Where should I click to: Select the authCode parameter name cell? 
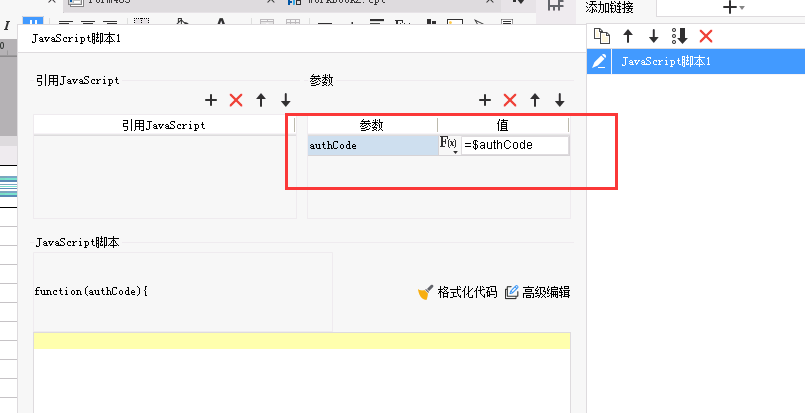click(371, 145)
